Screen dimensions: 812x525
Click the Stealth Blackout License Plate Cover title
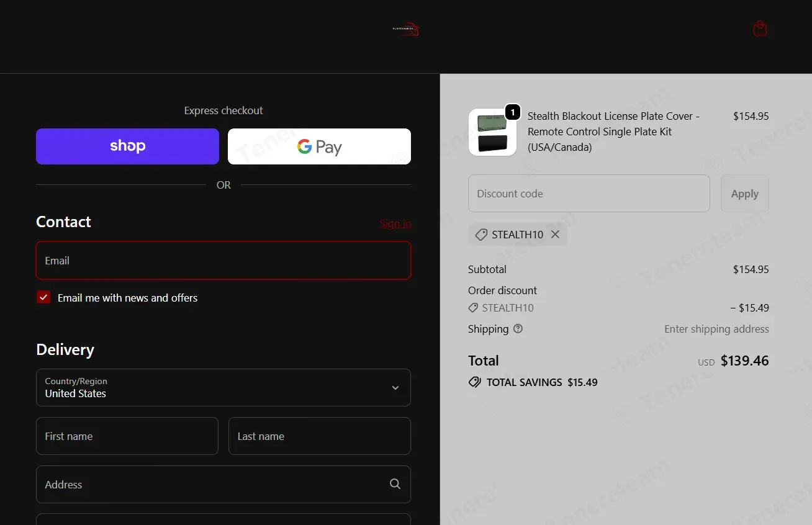pyautogui.click(x=614, y=132)
